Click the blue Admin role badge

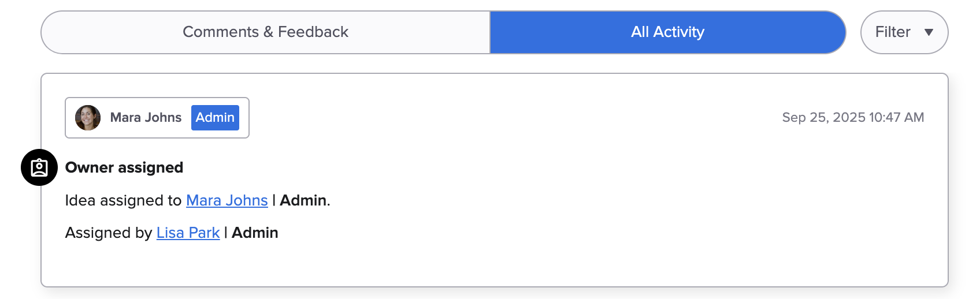215,118
